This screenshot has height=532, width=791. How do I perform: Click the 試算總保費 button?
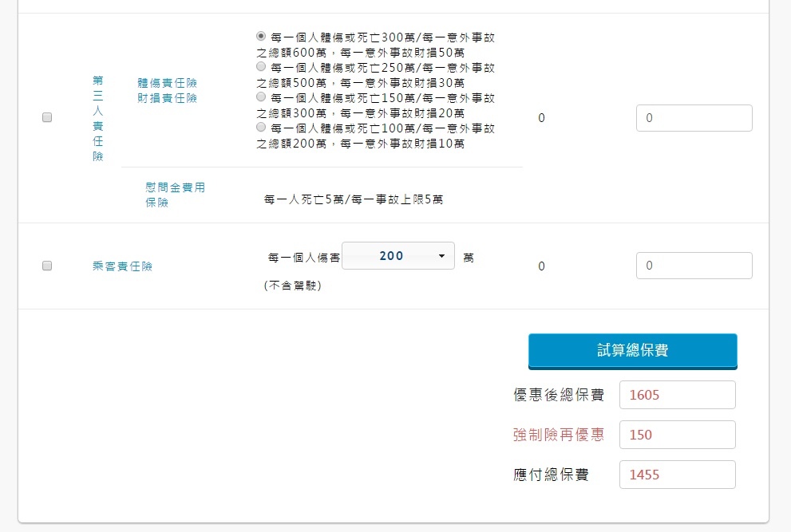click(x=633, y=351)
